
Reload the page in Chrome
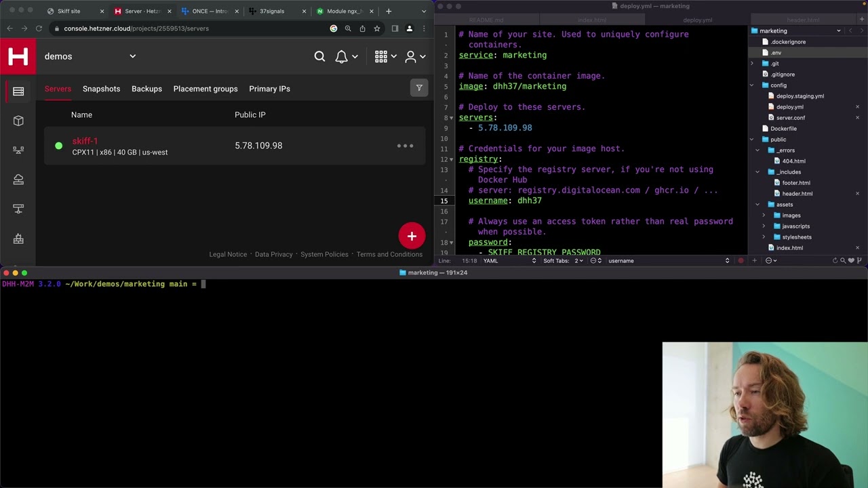click(x=39, y=28)
